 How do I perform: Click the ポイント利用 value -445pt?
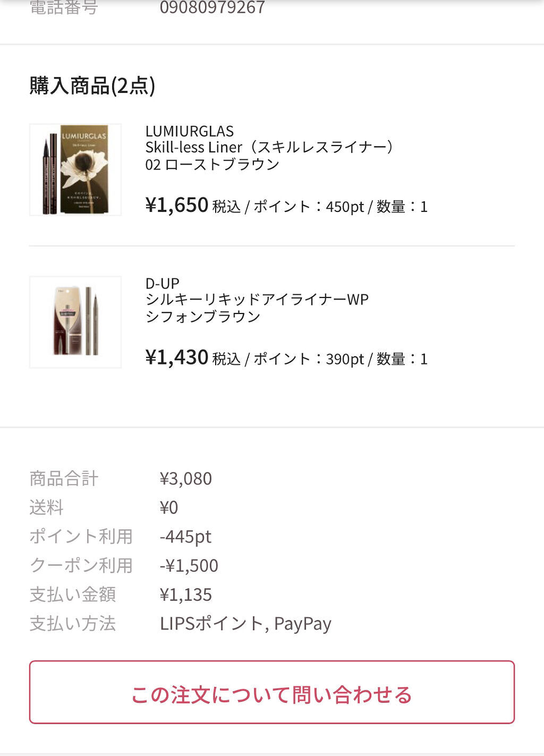(x=186, y=537)
